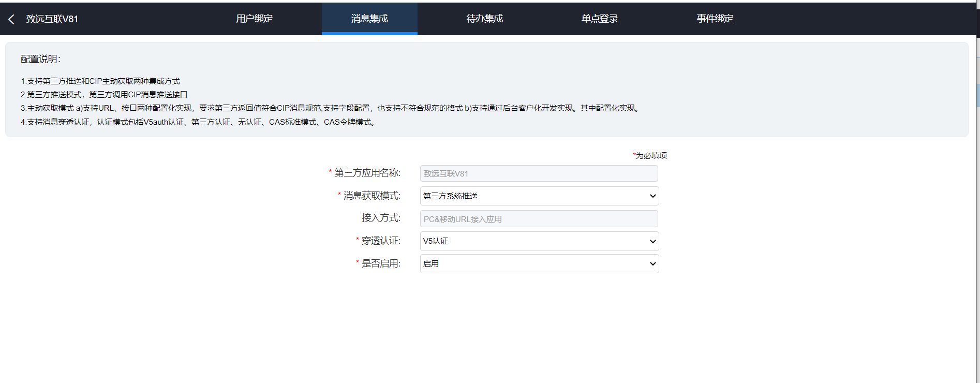980x383 pixels.
Task: Select the 消息集成 tab
Action: [x=369, y=19]
